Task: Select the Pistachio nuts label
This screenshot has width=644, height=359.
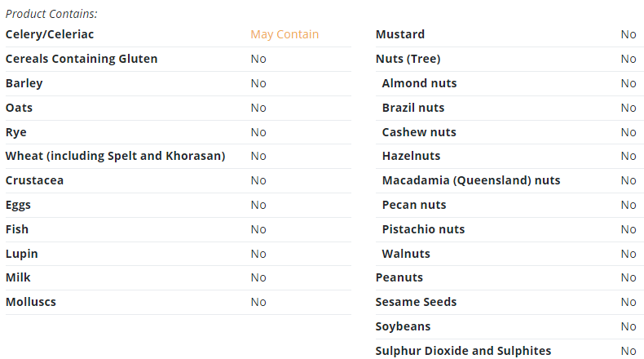Action: click(x=423, y=229)
